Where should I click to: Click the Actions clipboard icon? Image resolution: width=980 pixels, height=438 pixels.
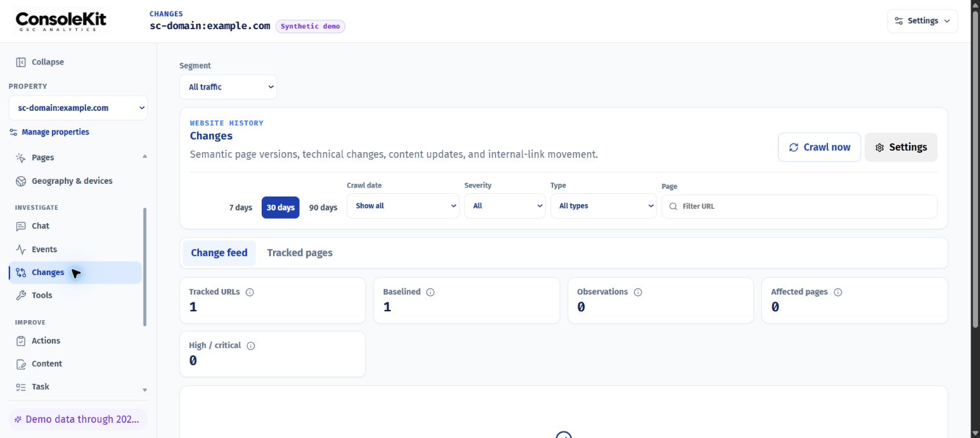point(20,341)
